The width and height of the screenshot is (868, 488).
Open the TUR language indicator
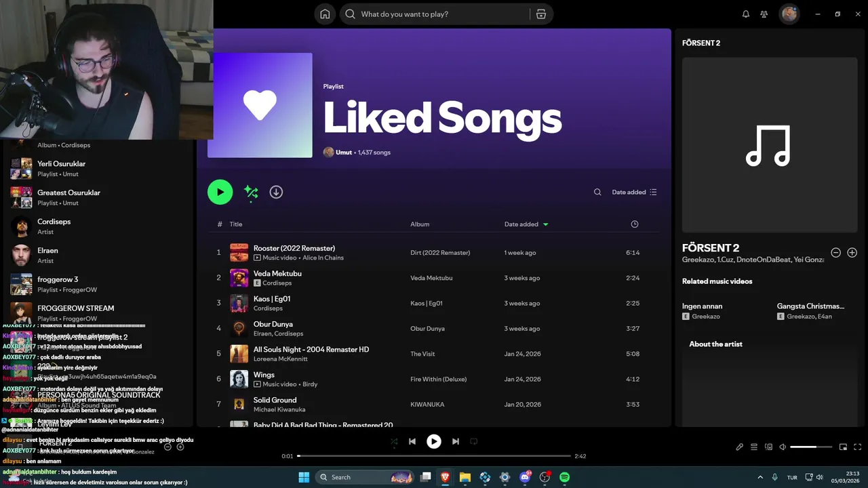coord(792,478)
